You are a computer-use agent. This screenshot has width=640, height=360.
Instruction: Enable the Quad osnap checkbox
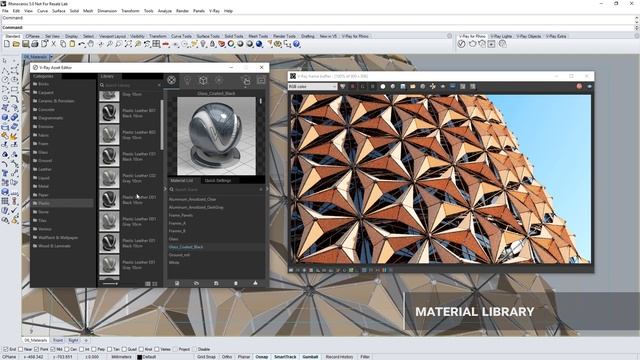click(x=124, y=349)
